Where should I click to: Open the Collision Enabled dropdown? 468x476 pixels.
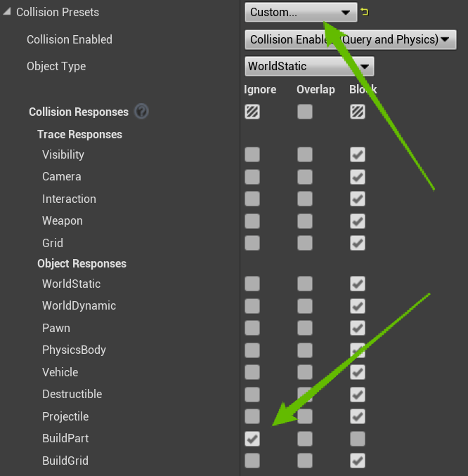tap(350, 39)
